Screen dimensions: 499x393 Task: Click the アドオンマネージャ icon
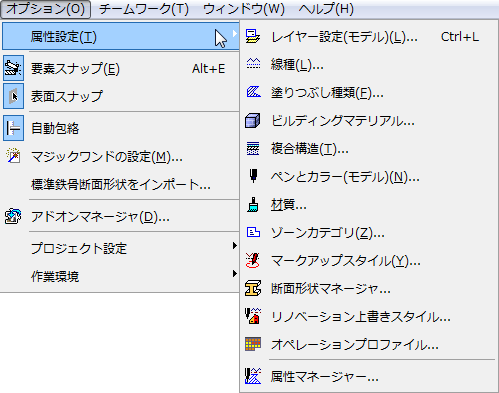coord(13,217)
